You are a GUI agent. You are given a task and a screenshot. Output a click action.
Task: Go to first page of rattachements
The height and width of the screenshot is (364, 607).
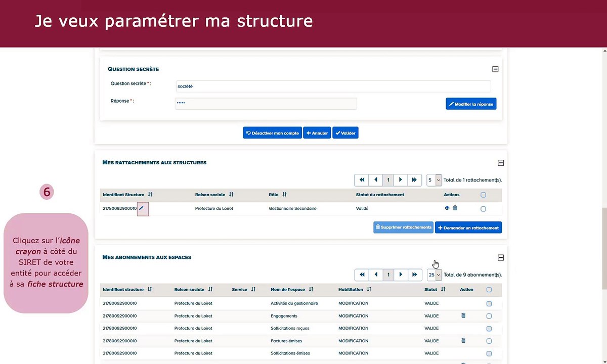pos(361,179)
